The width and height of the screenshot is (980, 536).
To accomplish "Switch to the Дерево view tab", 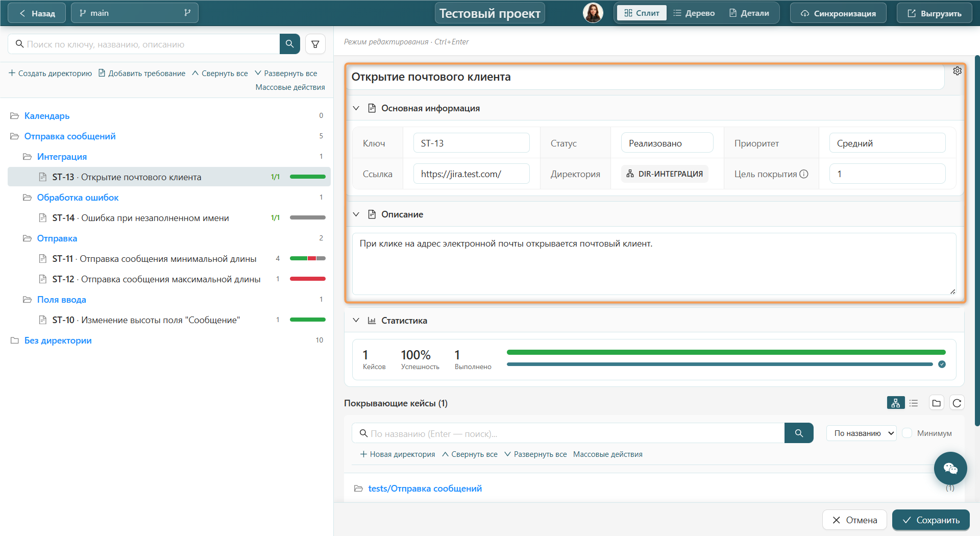I will [694, 13].
